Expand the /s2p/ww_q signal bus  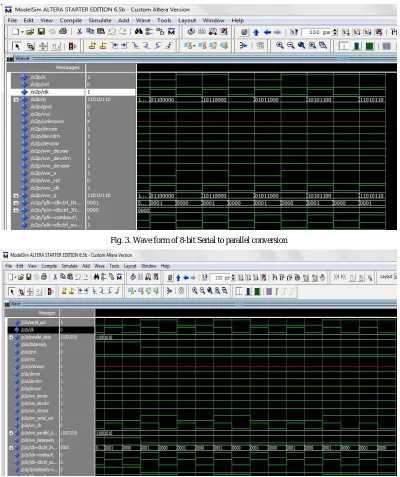point(16,195)
